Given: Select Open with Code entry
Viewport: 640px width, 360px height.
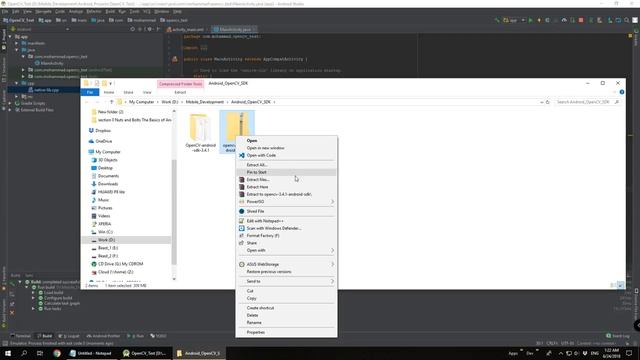Looking at the screenshot, I should [x=261, y=155].
